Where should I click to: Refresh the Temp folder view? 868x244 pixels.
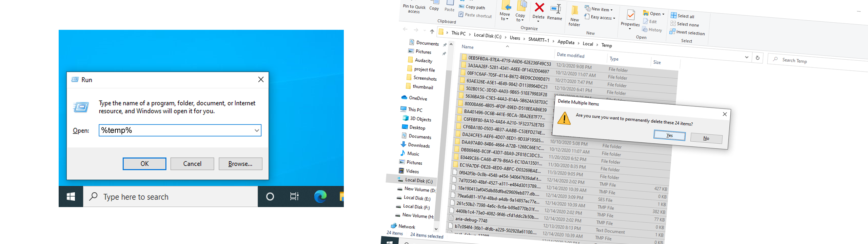pos(757,58)
